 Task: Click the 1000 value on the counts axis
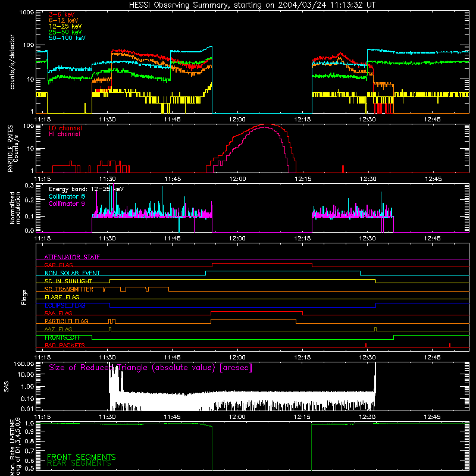pyautogui.click(x=26, y=12)
